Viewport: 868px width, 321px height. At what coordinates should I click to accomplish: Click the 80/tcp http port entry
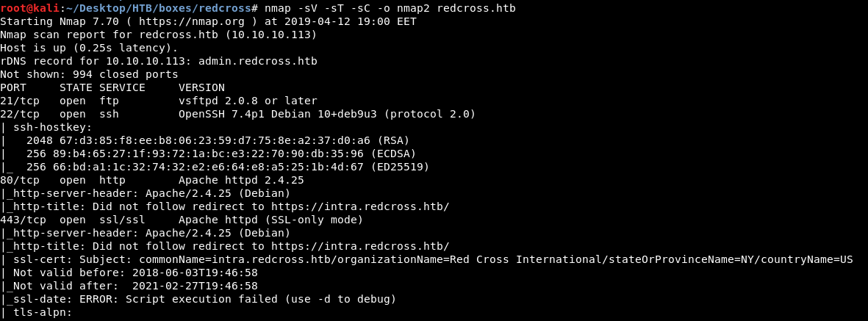click(22, 180)
